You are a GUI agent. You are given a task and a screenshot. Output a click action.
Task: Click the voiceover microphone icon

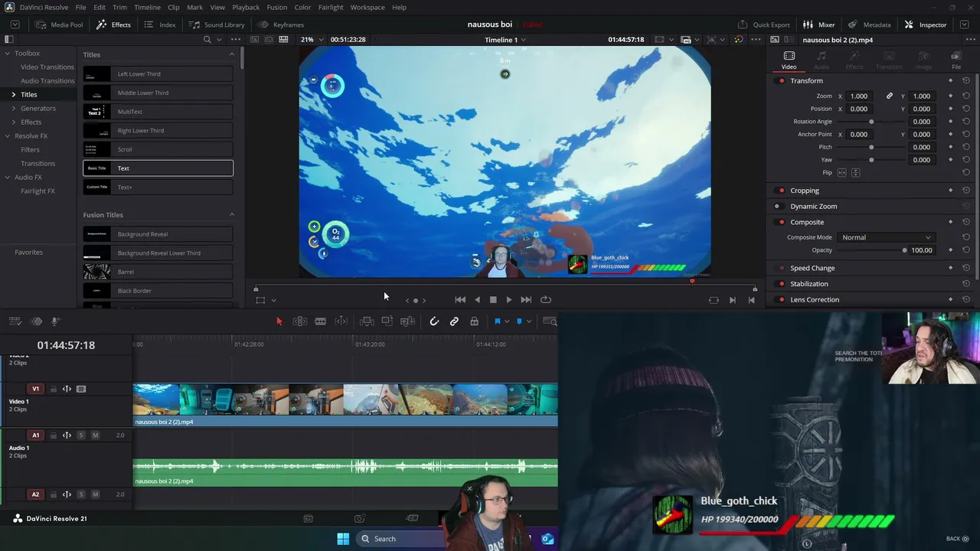(x=55, y=321)
